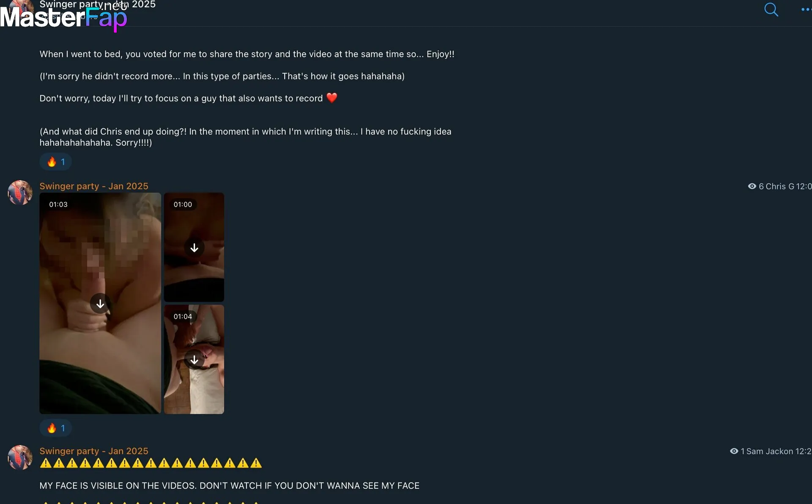Download the 01:03 video via arrow icon
The image size is (812, 504).
point(100,304)
